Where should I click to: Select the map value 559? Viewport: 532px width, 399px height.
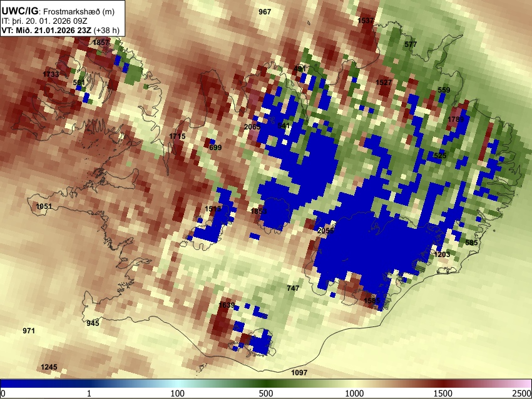(x=444, y=90)
